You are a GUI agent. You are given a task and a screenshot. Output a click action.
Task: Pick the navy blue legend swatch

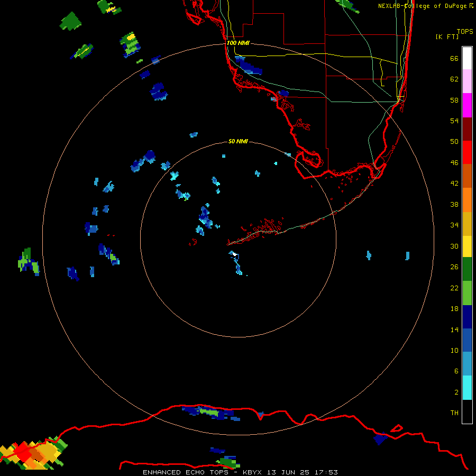[467, 317]
